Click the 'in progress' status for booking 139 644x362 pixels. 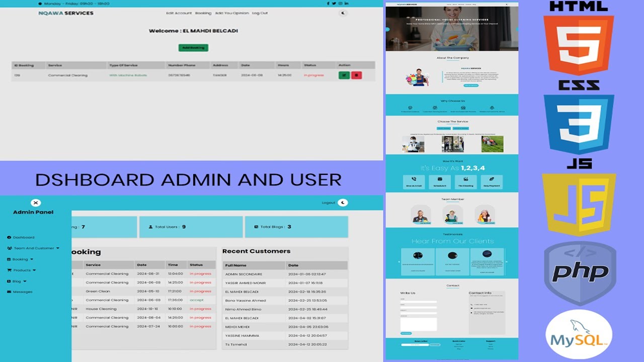tap(314, 75)
